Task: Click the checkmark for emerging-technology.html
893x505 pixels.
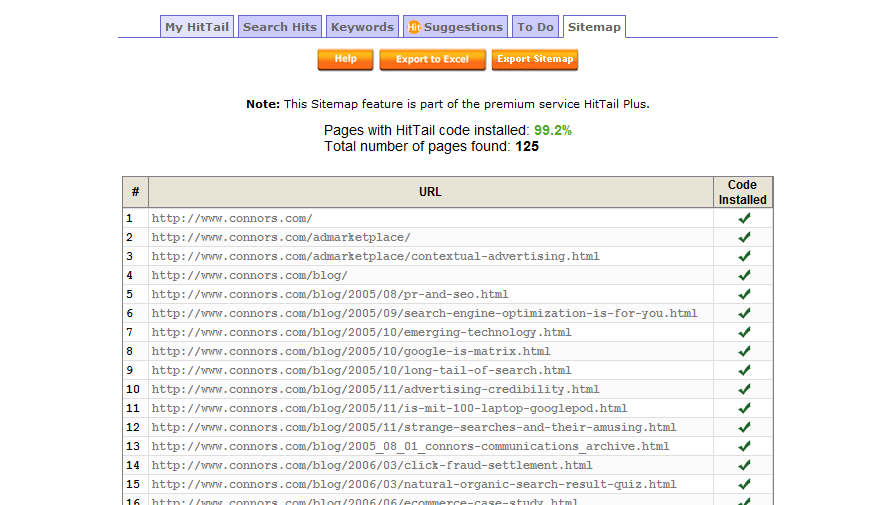Action: (744, 332)
